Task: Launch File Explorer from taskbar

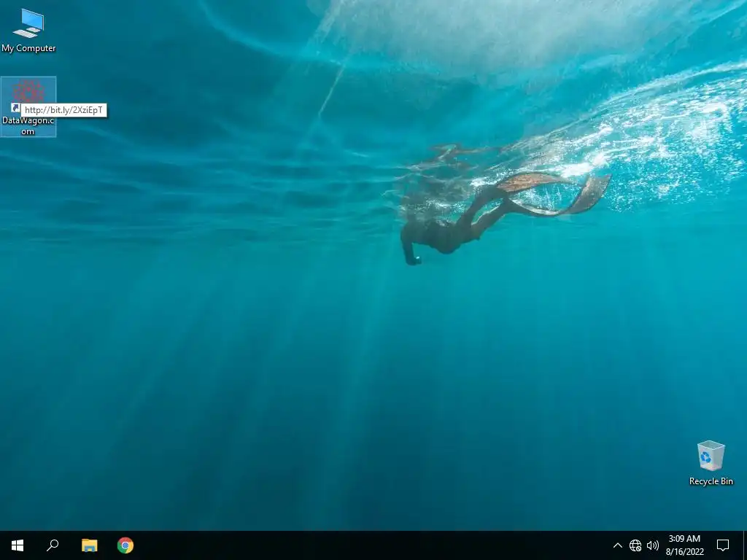Action: tap(89, 545)
